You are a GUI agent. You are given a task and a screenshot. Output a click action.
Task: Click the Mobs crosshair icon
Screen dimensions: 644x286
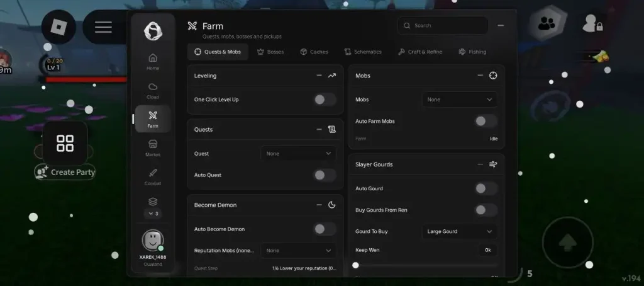point(493,76)
